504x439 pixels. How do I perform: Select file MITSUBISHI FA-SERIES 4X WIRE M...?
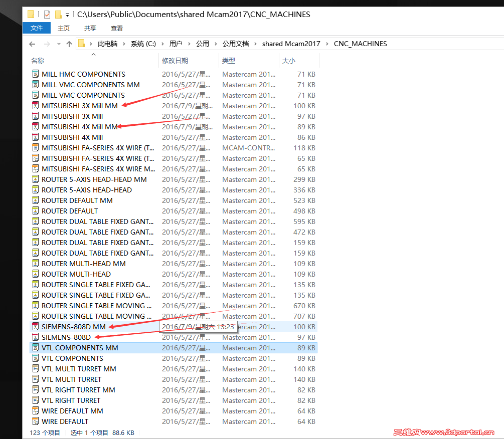98,169
